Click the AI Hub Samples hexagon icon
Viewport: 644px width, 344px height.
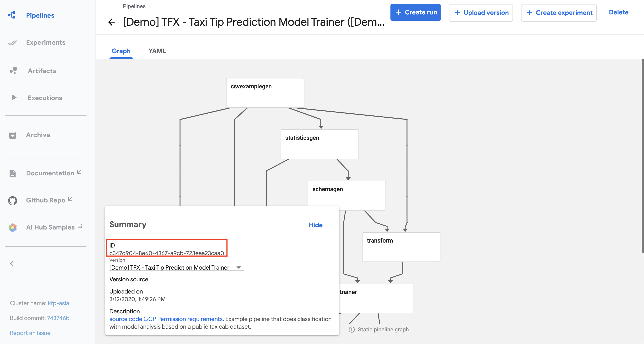click(x=13, y=227)
